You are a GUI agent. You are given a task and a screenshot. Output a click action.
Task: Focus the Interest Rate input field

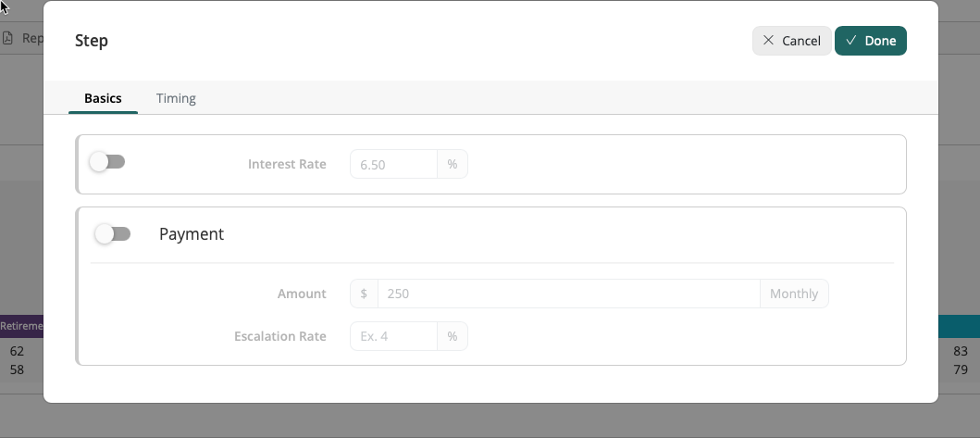pyautogui.click(x=393, y=164)
